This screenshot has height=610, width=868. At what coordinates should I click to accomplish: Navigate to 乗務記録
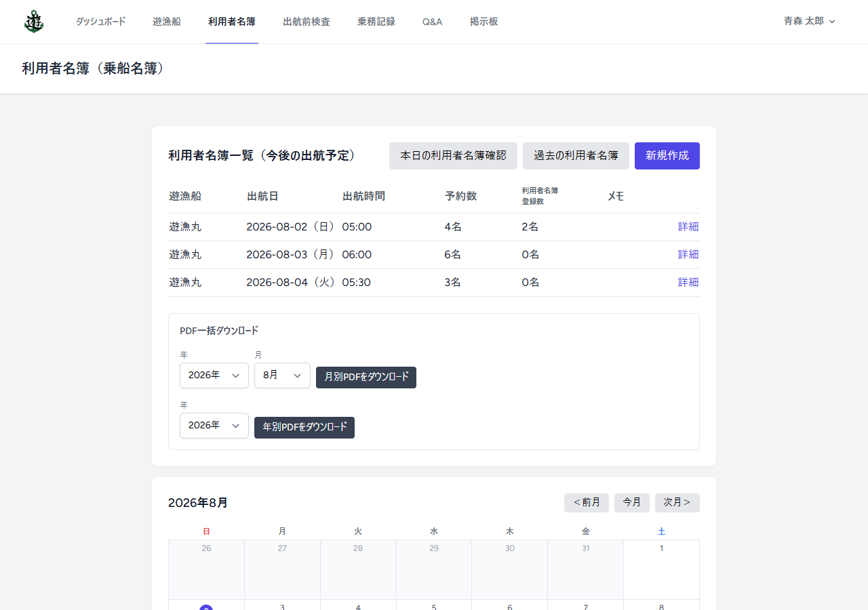pyautogui.click(x=376, y=22)
